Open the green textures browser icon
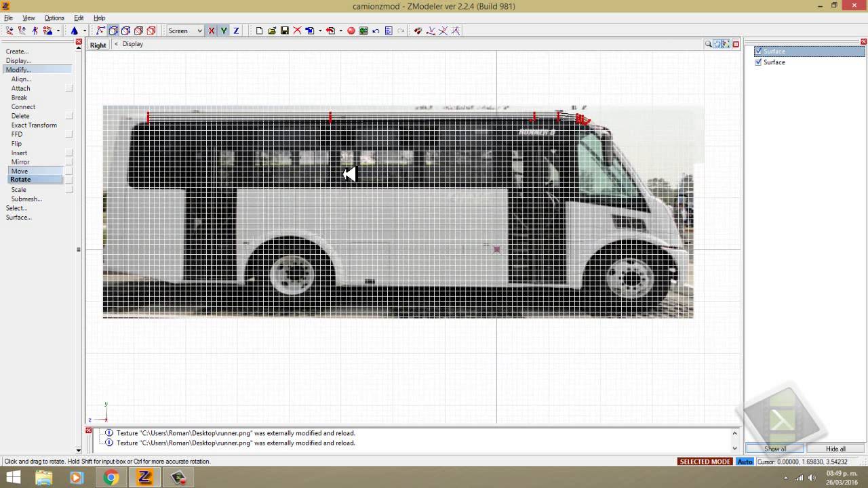This screenshot has height=488, width=868. (x=363, y=30)
